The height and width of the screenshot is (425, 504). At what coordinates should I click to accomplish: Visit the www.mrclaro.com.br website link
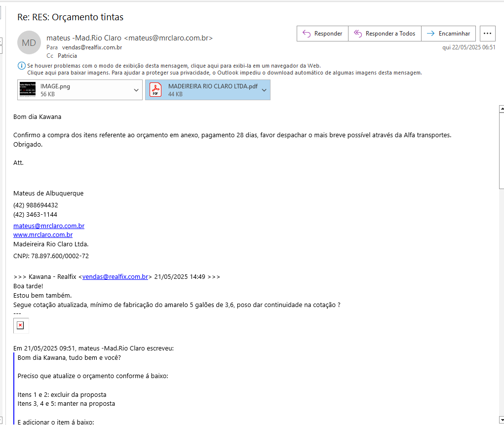(x=43, y=235)
